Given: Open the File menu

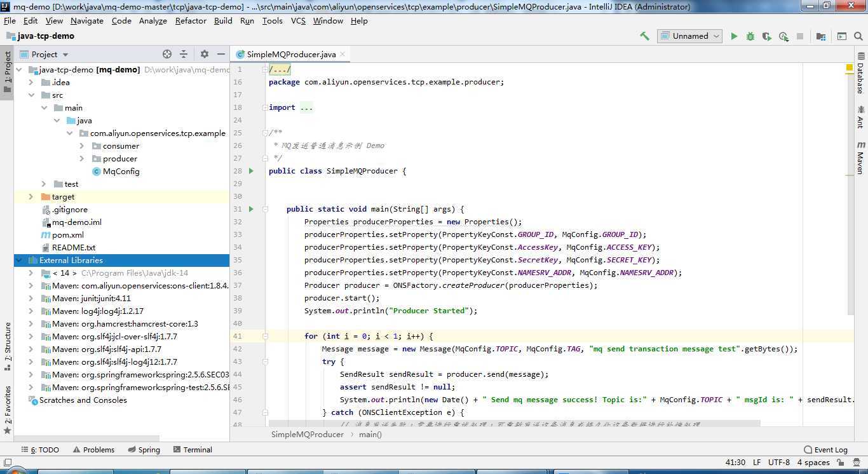Looking at the screenshot, I should coord(10,20).
